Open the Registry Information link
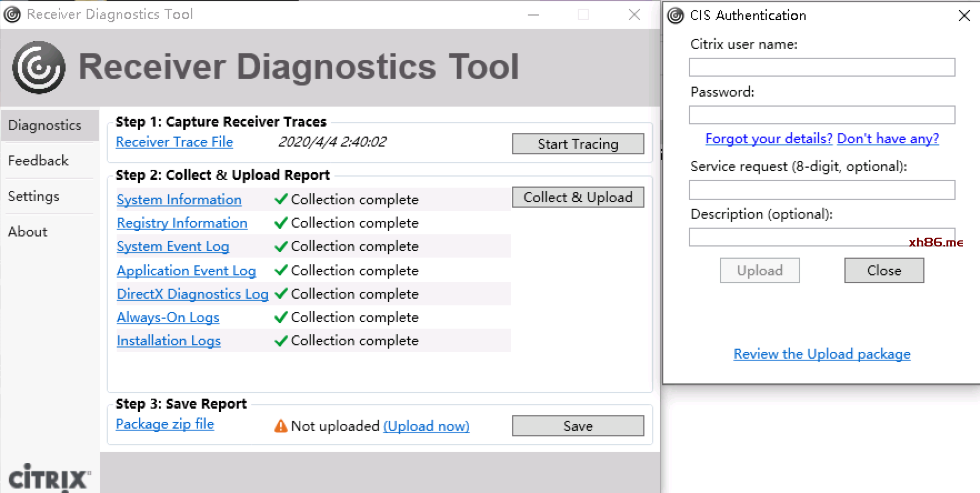The width and height of the screenshot is (980, 493). pos(182,223)
